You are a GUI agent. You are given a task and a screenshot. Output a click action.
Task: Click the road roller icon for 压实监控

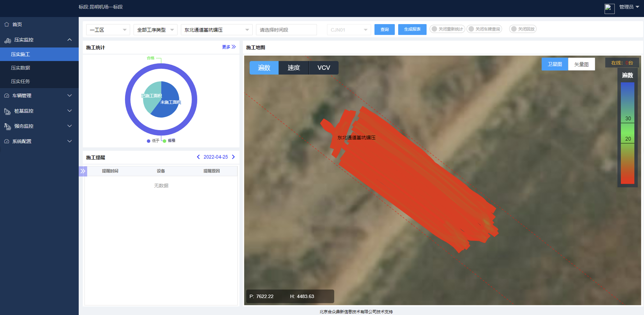8,40
